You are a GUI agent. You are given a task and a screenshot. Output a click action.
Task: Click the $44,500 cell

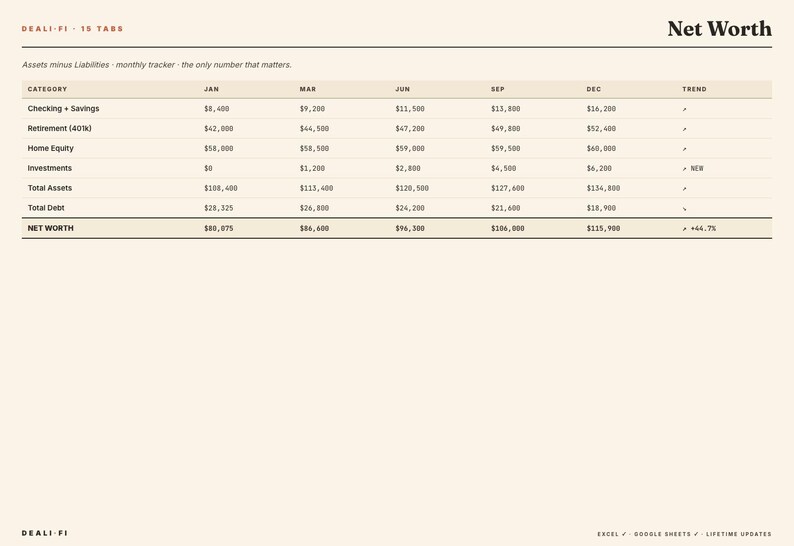(314, 129)
